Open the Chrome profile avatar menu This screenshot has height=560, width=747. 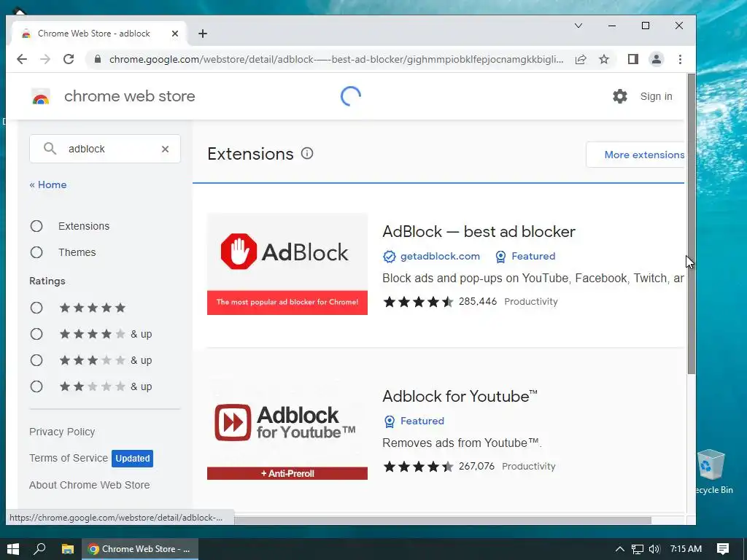tap(656, 59)
